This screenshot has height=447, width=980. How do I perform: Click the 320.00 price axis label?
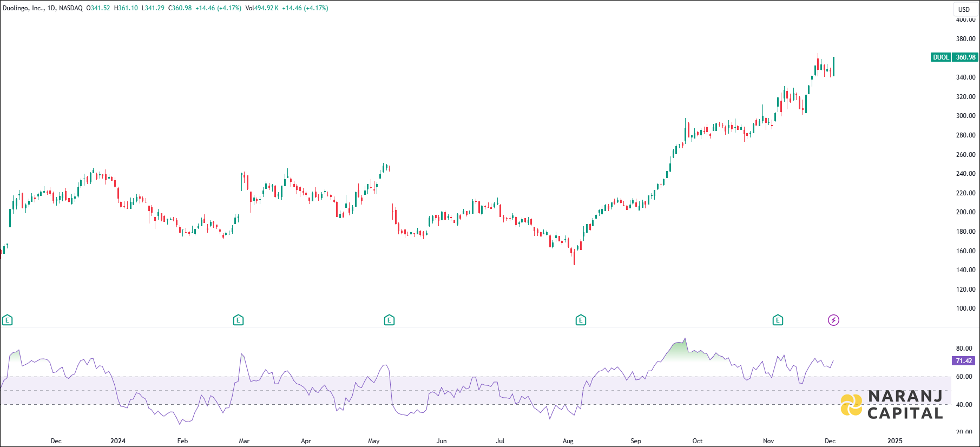point(966,97)
